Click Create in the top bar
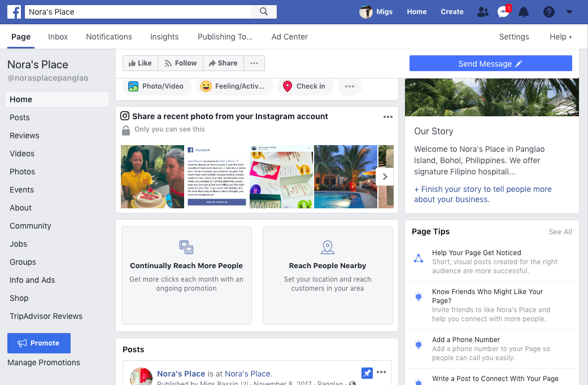 tap(452, 12)
